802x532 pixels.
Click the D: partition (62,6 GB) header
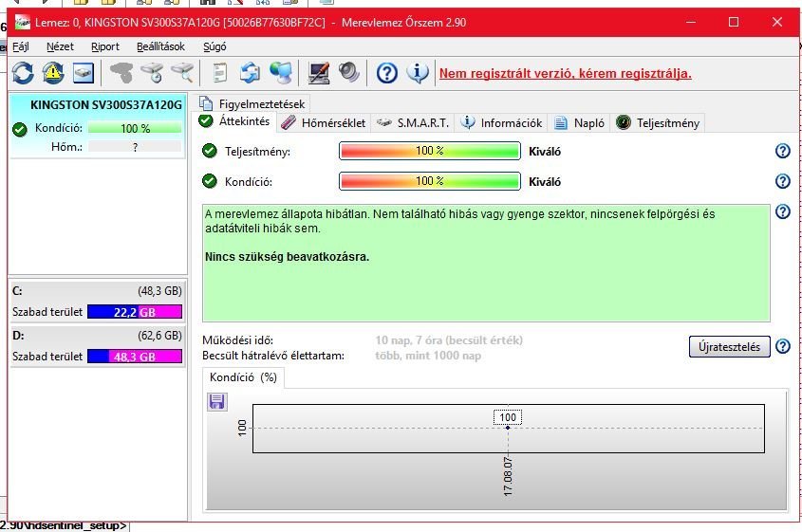(97, 336)
